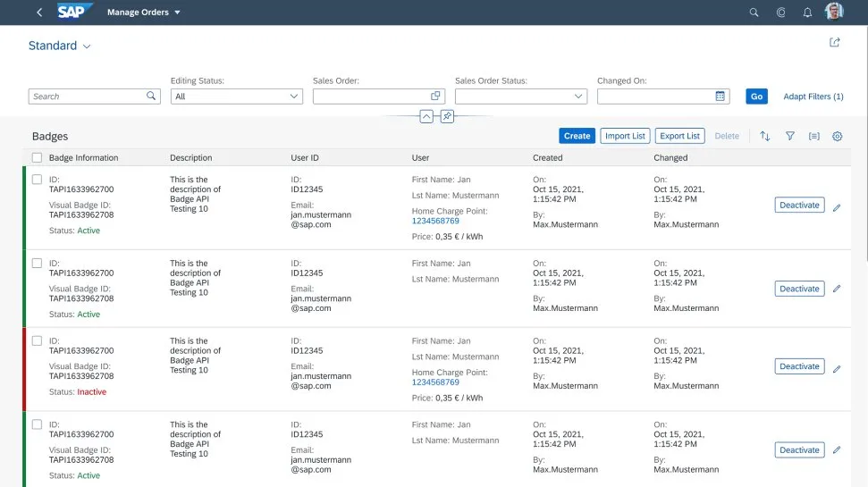Click the back arrow in header

39,13
